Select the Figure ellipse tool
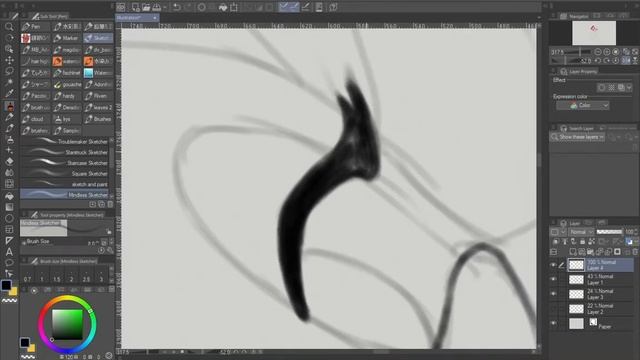Screen dimensions: 640x360 click(9, 218)
